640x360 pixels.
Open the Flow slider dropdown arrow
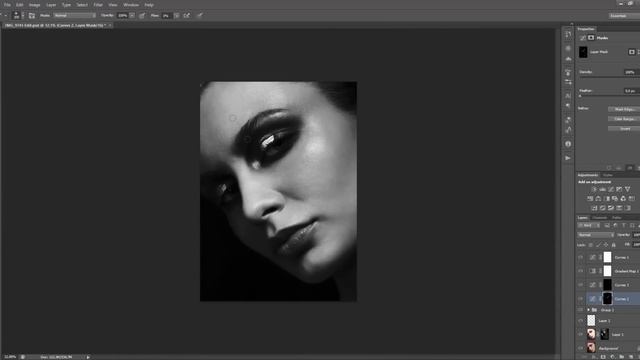click(176, 16)
